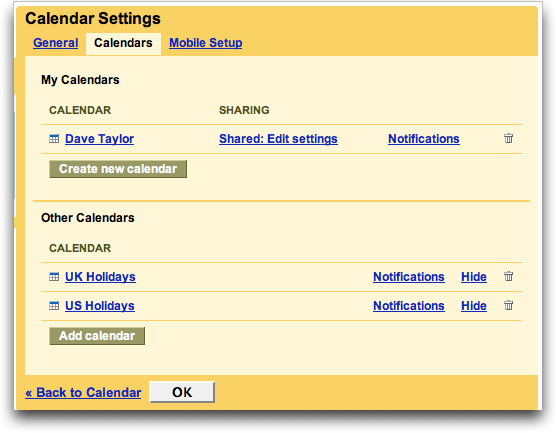Confirm settings with the OK button
This screenshot has width=556, height=433.
click(182, 392)
